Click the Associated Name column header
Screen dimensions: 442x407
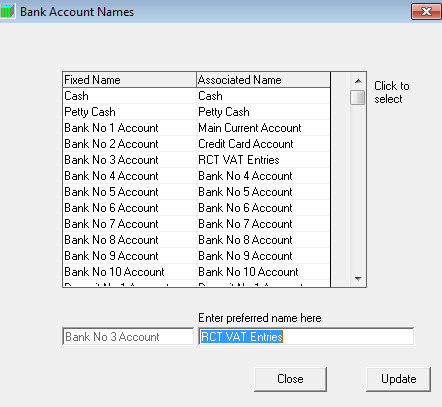pyautogui.click(x=263, y=80)
